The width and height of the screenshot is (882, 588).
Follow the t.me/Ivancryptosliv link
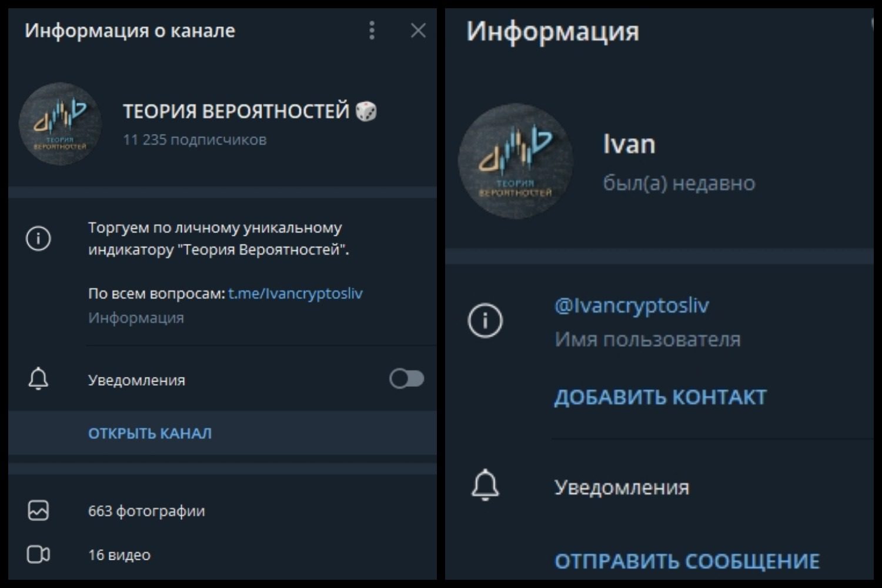pos(295,293)
